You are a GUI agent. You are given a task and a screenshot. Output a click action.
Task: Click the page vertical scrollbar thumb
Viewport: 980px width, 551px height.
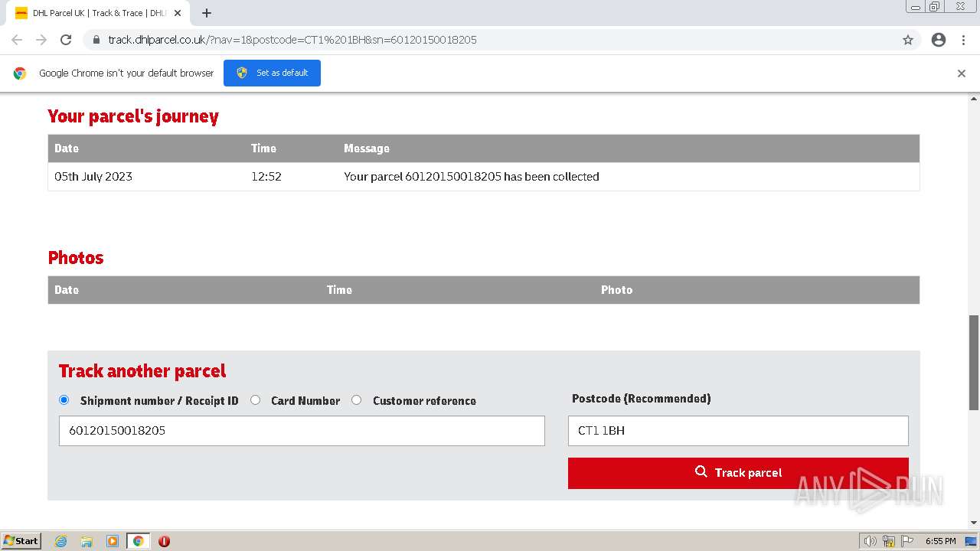pyautogui.click(x=974, y=362)
